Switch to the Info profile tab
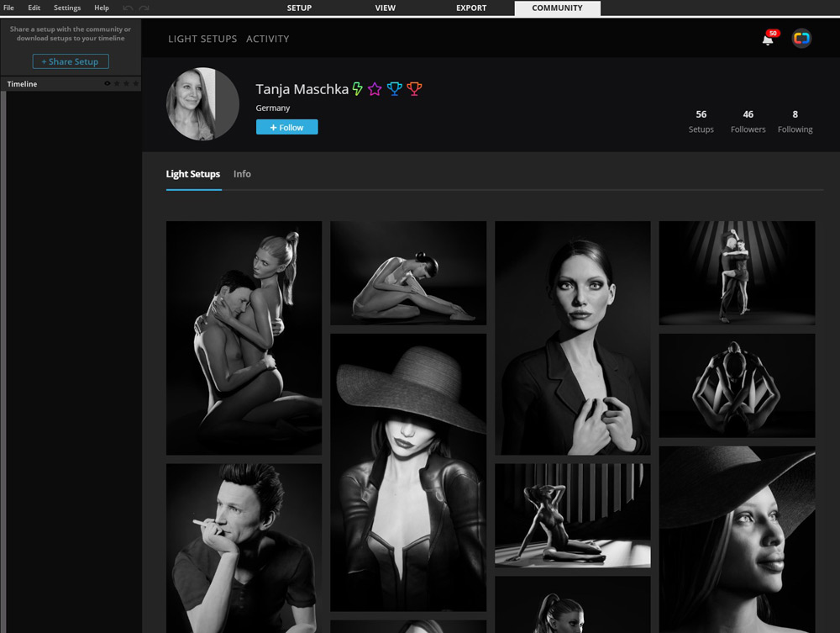The image size is (840, 633). [x=242, y=174]
